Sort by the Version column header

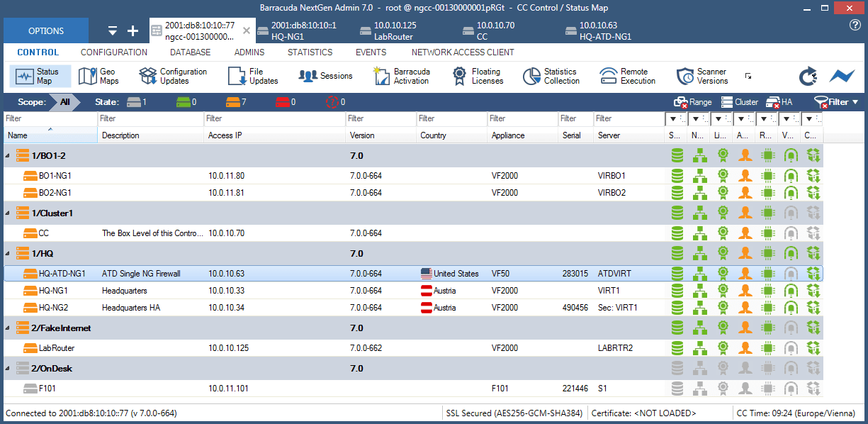tap(381, 135)
